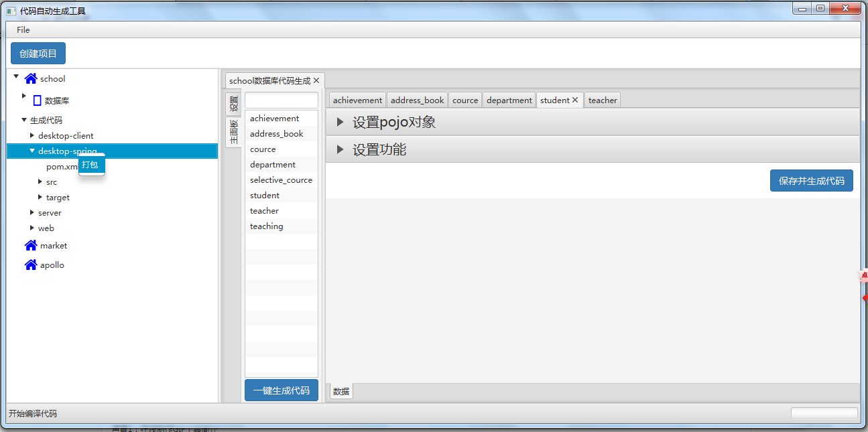Switch to the address_book tab

[x=418, y=100]
